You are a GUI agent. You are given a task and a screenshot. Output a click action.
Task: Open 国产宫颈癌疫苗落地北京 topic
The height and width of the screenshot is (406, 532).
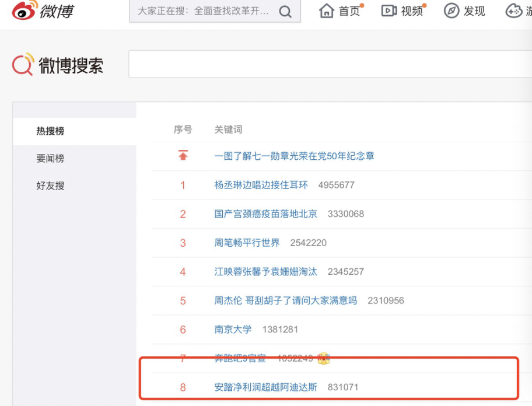pos(265,213)
